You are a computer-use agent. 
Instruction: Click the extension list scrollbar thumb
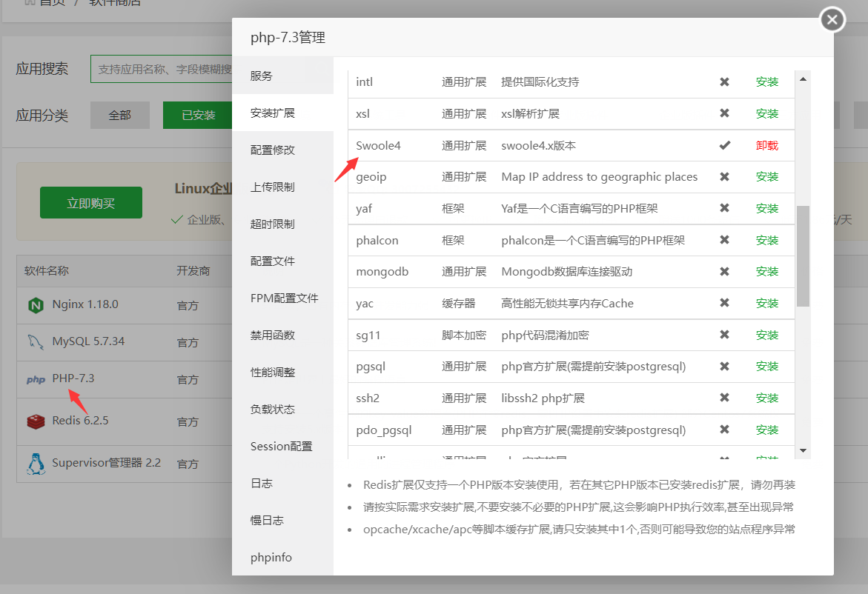point(803,256)
